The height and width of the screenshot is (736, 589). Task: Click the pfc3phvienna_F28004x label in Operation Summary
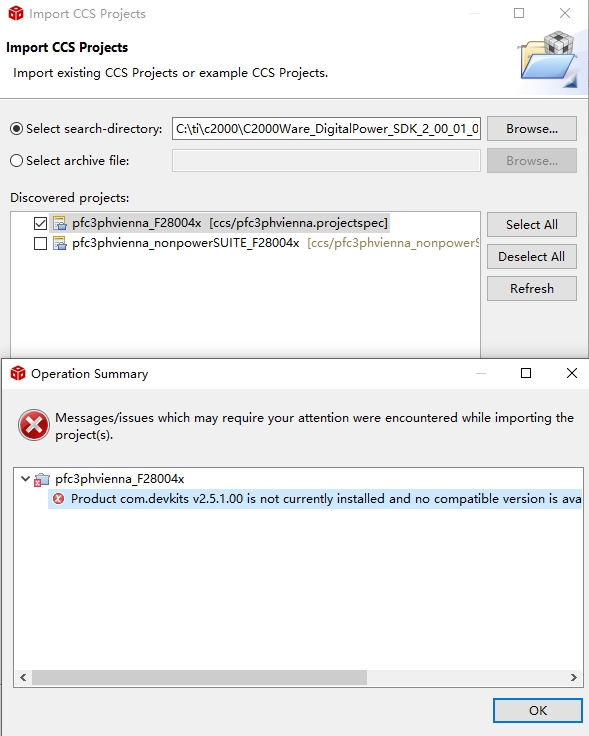pos(120,479)
